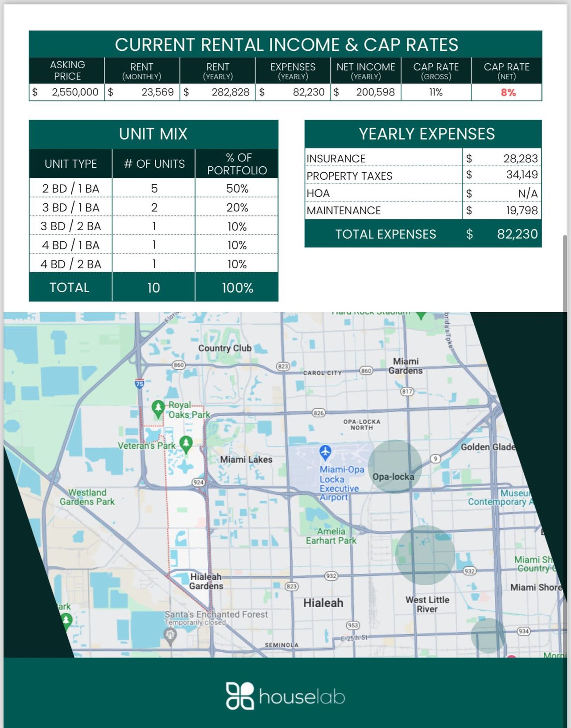The height and width of the screenshot is (728, 571).
Task: Click the TOTAL EXPENSES label
Action: click(x=386, y=234)
